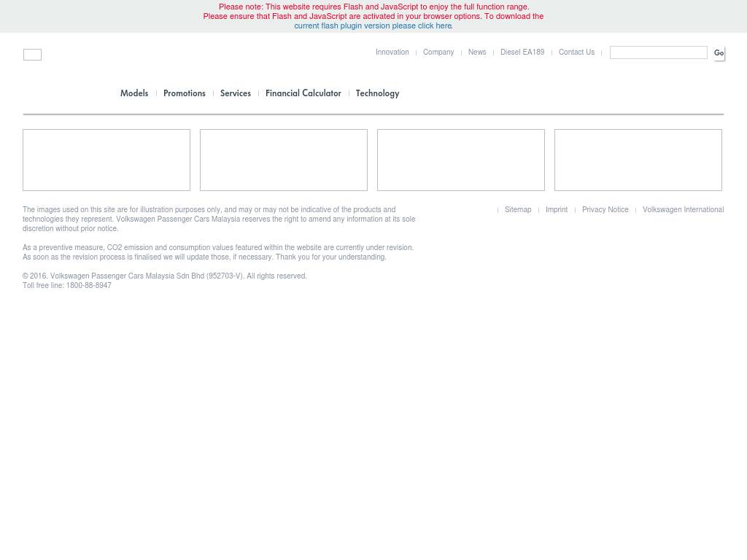Click the second empty banner box

[x=284, y=160]
